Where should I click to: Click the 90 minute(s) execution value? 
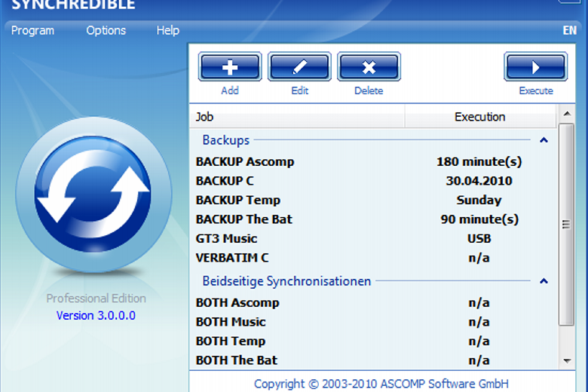[479, 219]
